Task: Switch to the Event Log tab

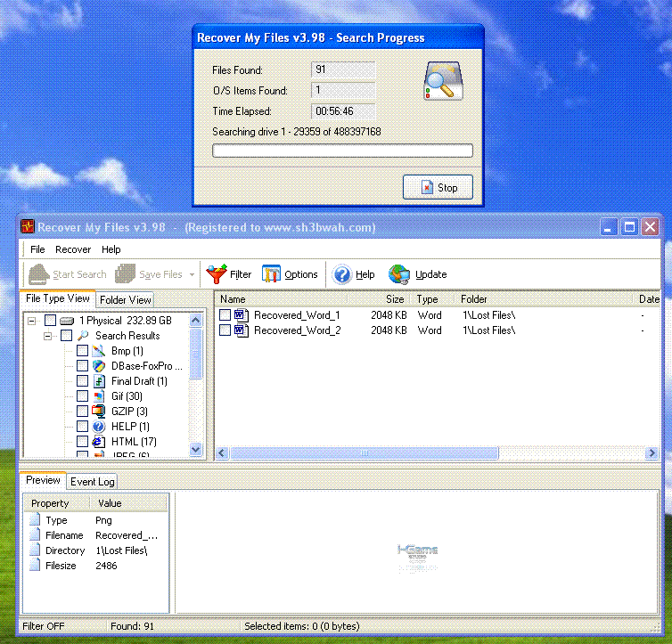Action: click(x=93, y=482)
